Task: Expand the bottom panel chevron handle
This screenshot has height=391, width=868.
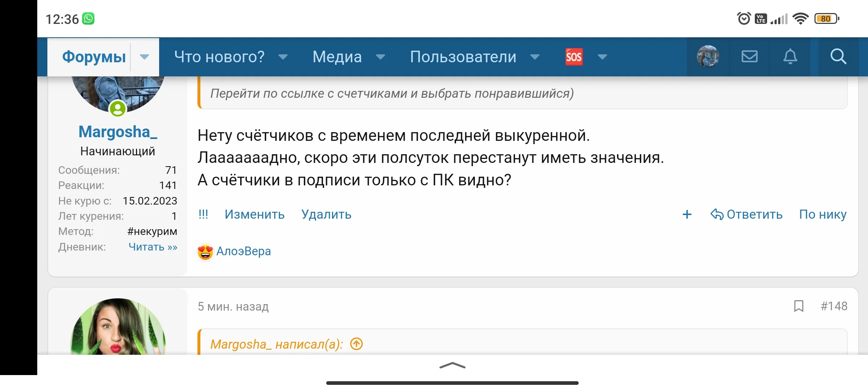Action: point(452,366)
